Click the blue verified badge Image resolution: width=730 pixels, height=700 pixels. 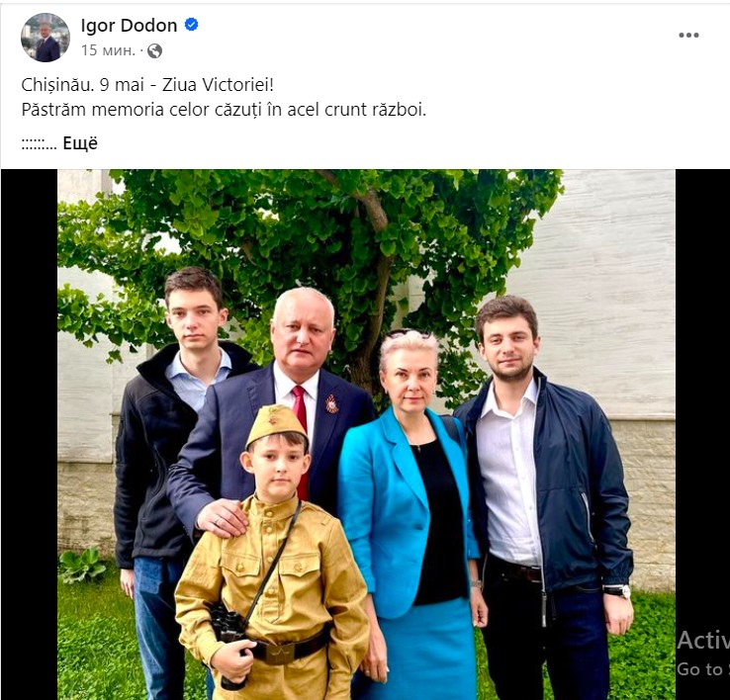point(191,24)
